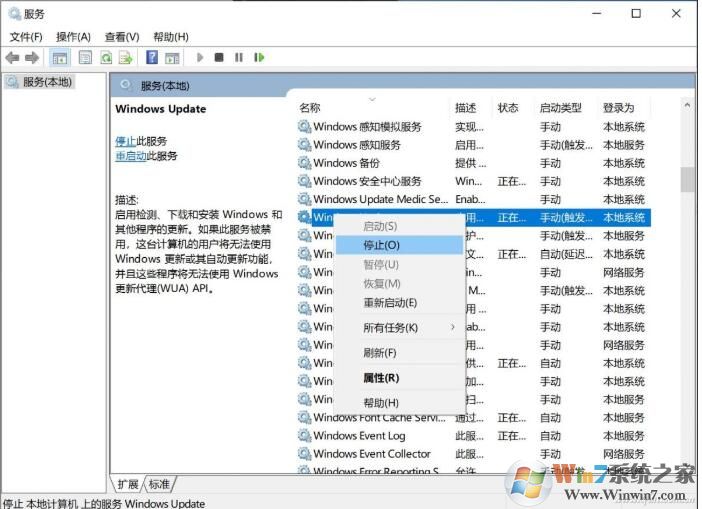Switch to the 扩展 tab
This screenshot has height=509, width=702.
point(128,484)
